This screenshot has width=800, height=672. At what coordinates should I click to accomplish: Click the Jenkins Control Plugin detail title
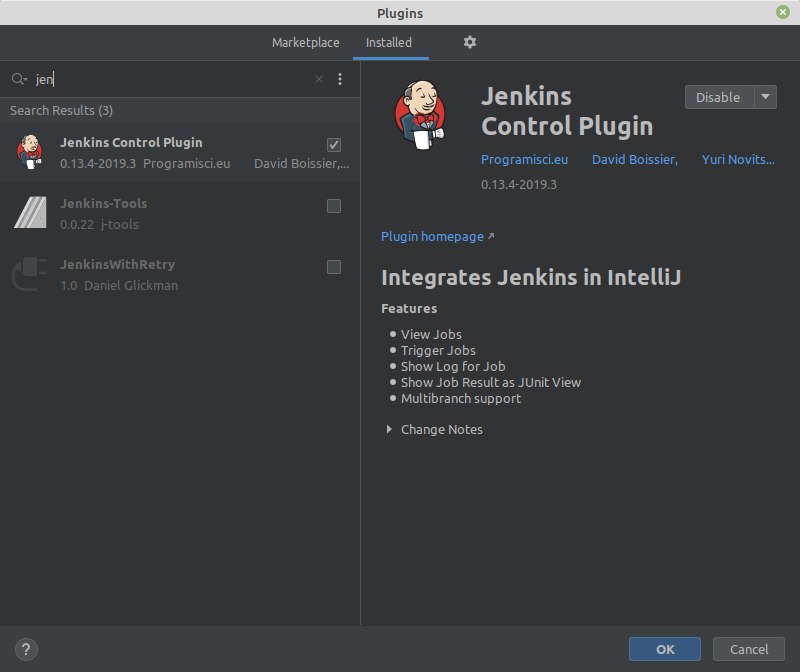567,111
